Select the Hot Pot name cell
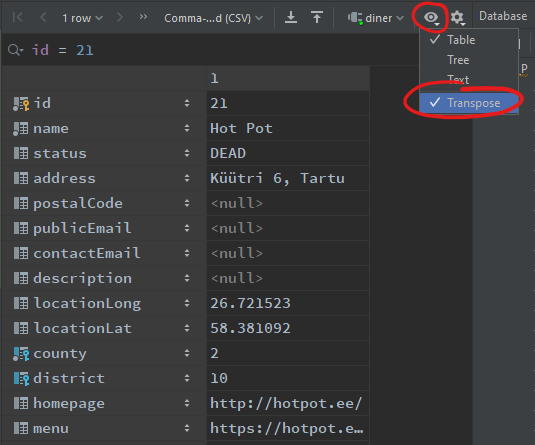Image resolution: width=535 pixels, height=445 pixels. (288, 128)
